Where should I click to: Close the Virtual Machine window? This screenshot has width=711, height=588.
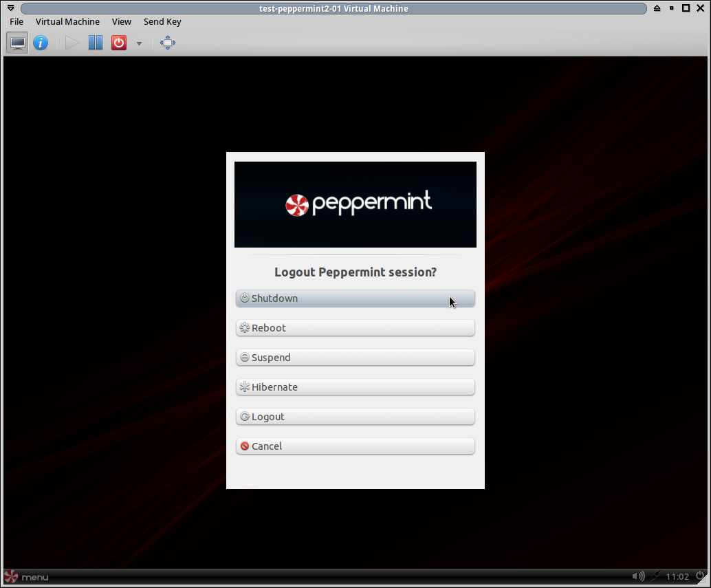pyautogui.click(x=701, y=8)
